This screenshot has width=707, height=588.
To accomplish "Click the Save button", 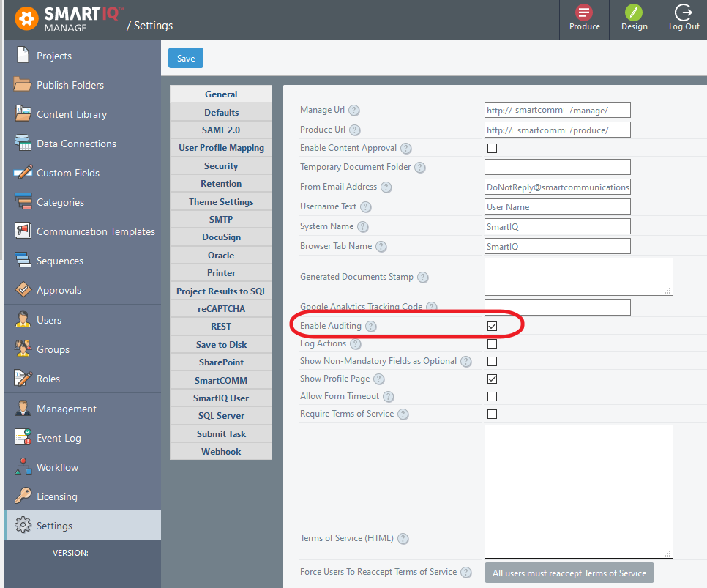I will [x=186, y=58].
